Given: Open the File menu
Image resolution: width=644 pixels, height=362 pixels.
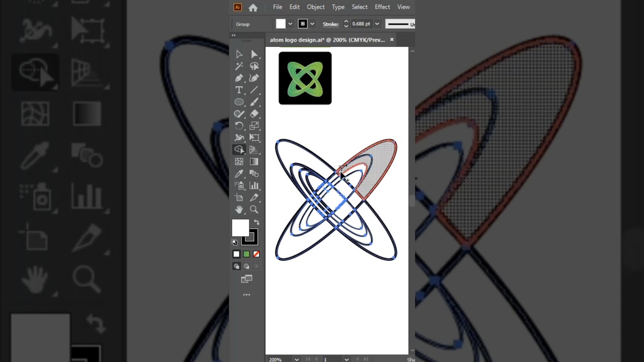Looking at the screenshot, I should (278, 7).
